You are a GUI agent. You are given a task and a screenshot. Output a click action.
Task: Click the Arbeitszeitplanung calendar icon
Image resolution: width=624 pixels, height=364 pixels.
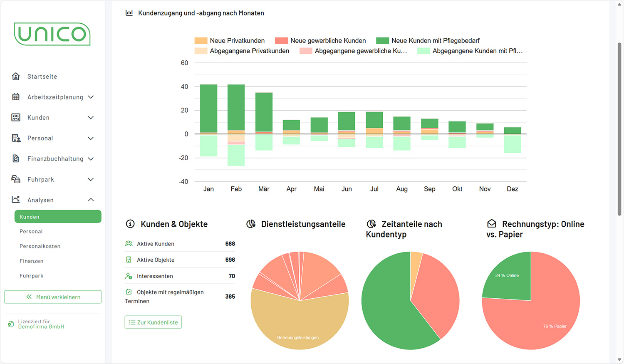pyautogui.click(x=16, y=97)
